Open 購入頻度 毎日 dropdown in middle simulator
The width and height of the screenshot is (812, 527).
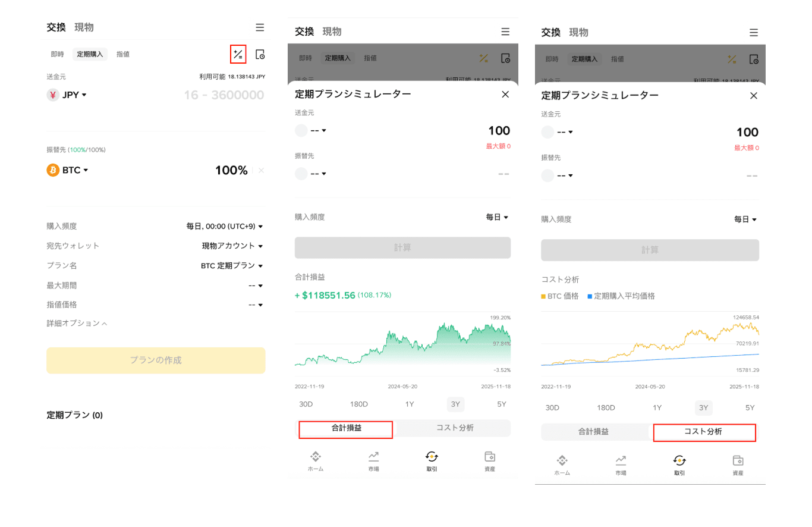(x=498, y=218)
